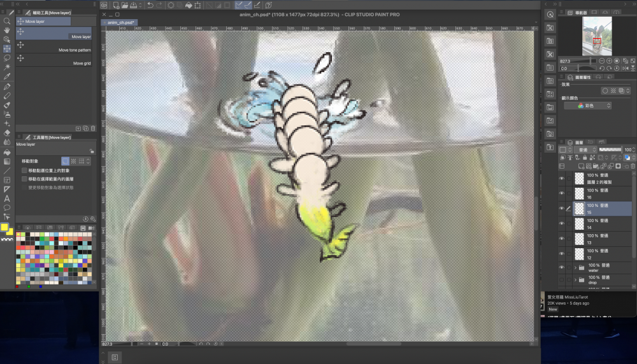Click the Open file folder icon
The image size is (637, 364).
pyautogui.click(x=124, y=5)
